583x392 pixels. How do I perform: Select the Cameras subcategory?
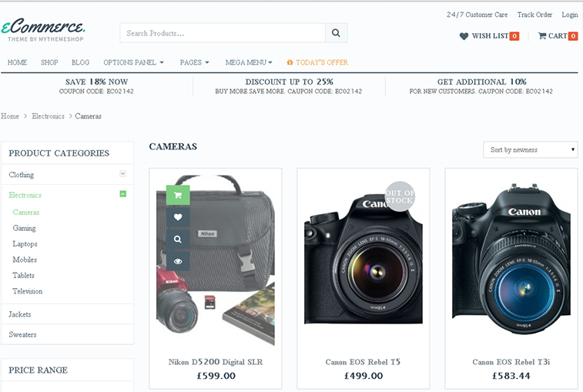[26, 212]
